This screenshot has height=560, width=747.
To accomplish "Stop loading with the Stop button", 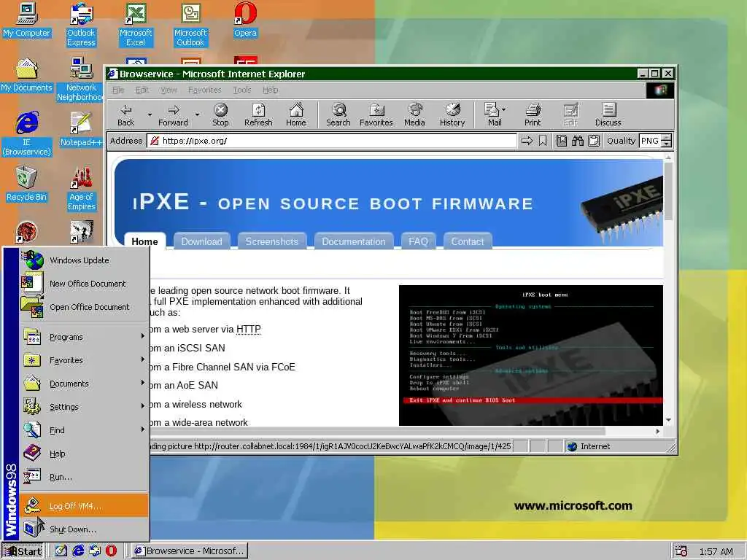I will click(220, 114).
